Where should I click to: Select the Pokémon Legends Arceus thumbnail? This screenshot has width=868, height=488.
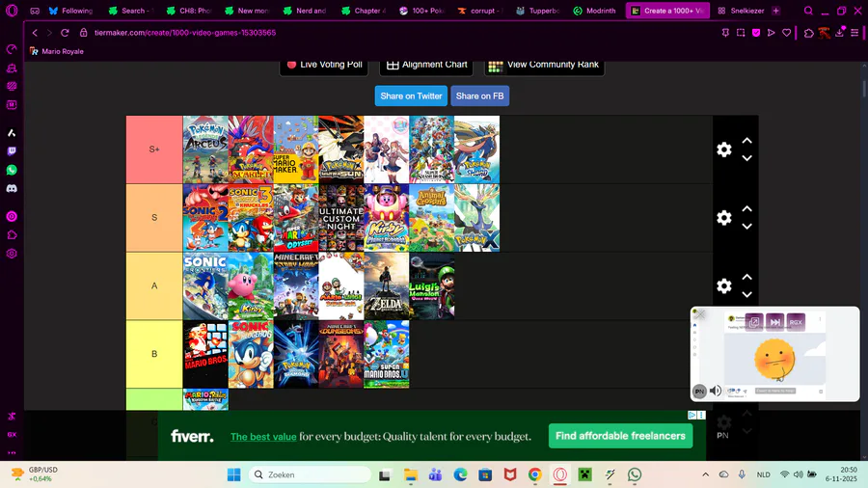tap(205, 149)
